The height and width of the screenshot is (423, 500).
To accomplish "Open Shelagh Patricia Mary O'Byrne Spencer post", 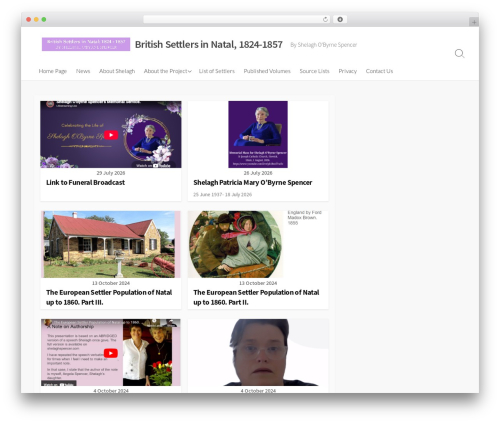I will click(x=253, y=182).
